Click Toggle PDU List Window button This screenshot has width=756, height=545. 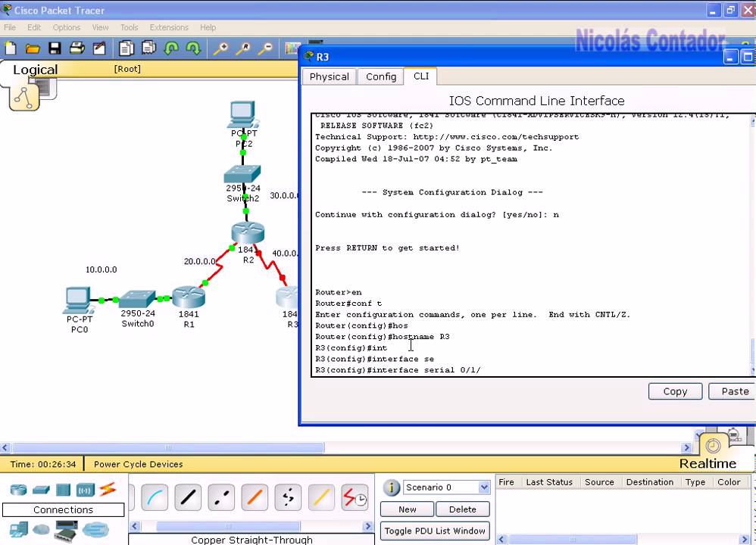(x=435, y=531)
